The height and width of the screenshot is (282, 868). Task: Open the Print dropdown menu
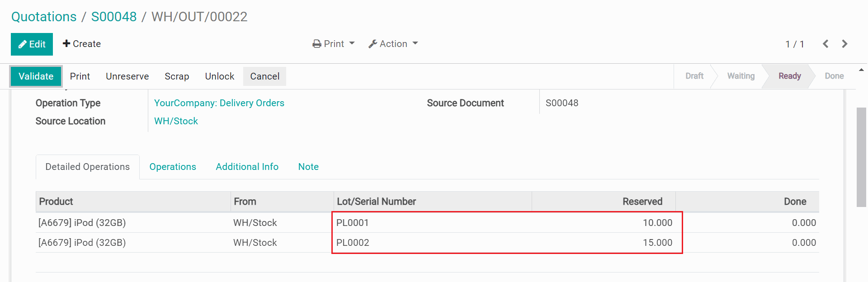point(334,44)
